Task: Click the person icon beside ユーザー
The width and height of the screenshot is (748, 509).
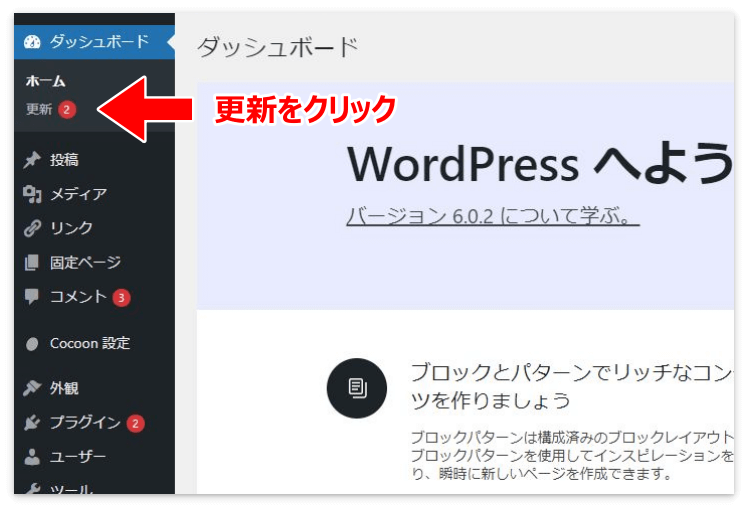Action: (x=32, y=457)
